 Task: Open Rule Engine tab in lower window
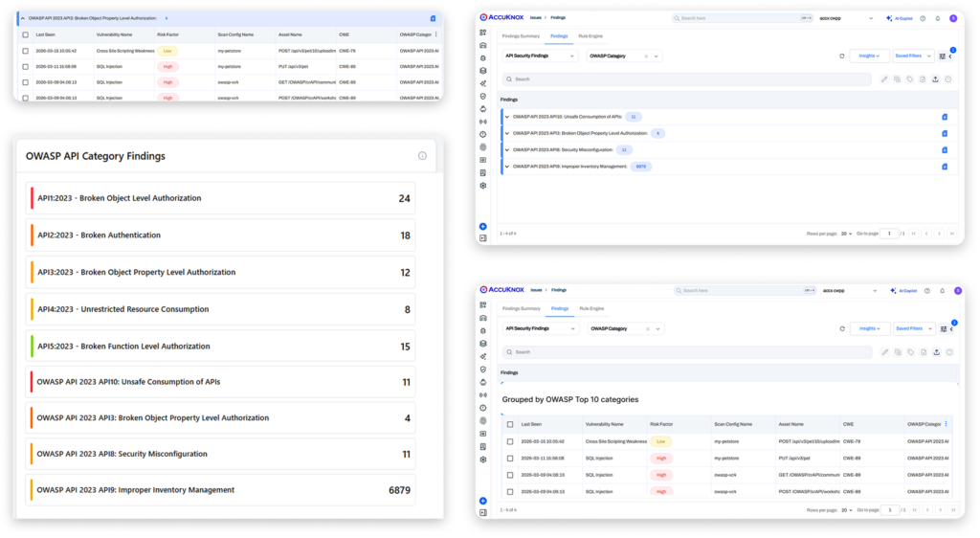click(x=591, y=308)
